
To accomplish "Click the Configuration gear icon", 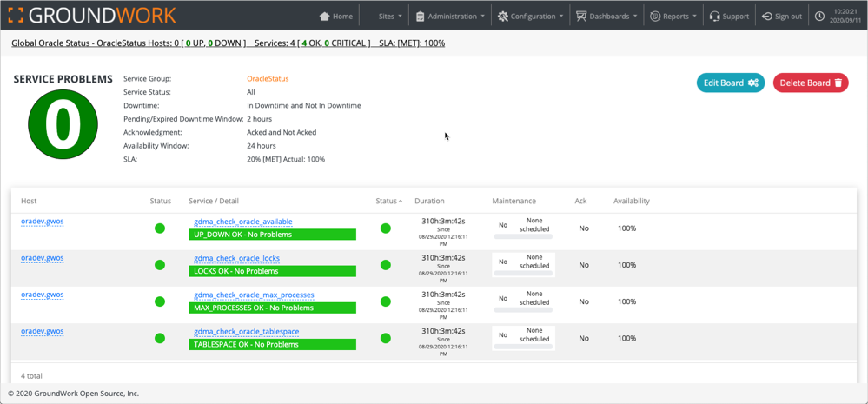I will click(503, 16).
